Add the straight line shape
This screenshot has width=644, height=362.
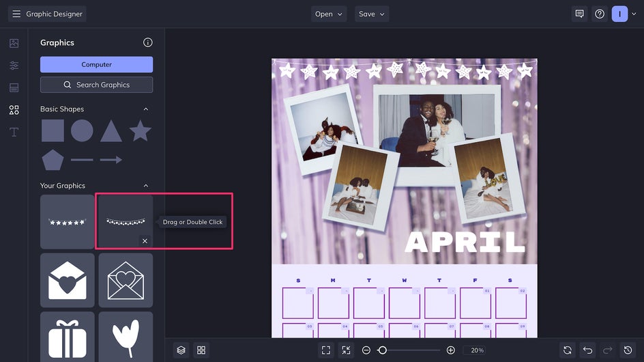(82, 160)
